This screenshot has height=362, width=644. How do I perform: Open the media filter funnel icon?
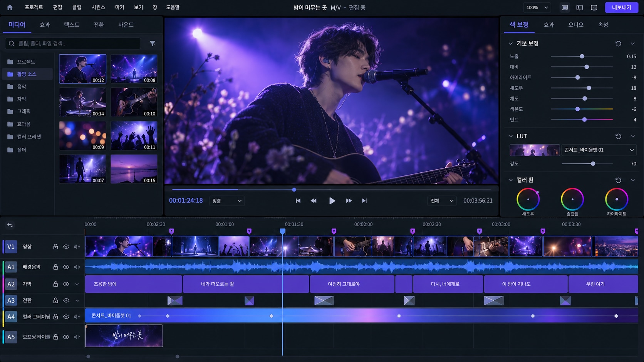pos(153,43)
